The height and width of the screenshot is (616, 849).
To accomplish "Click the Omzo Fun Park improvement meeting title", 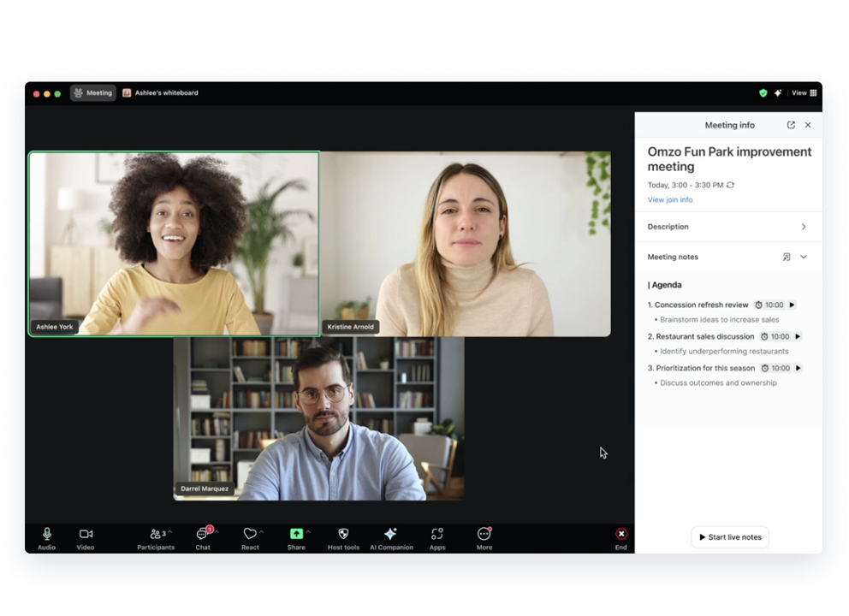I will pos(729,159).
